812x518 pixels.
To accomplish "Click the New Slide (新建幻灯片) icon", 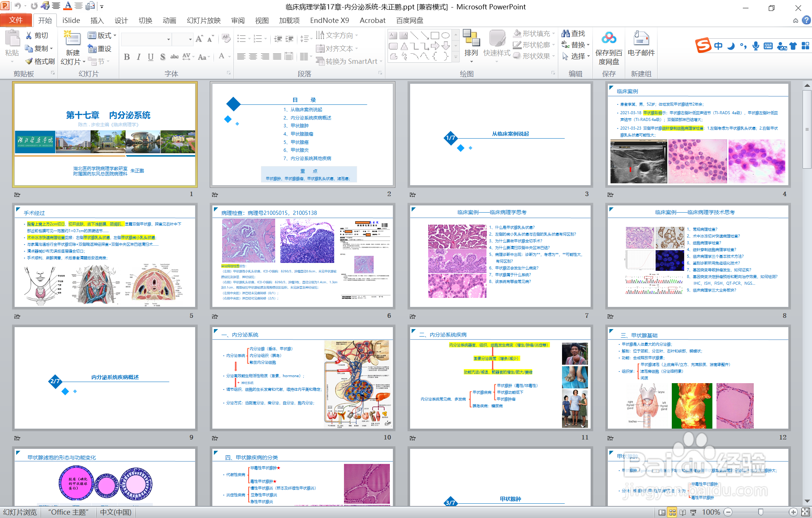I will pos(73,39).
